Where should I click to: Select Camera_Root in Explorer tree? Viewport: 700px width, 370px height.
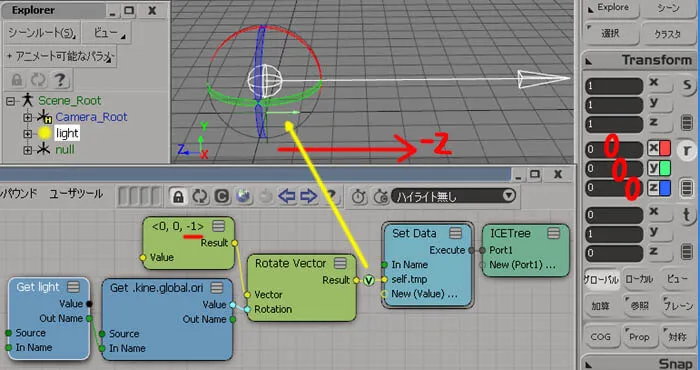pyautogui.click(x=92, y=117)
